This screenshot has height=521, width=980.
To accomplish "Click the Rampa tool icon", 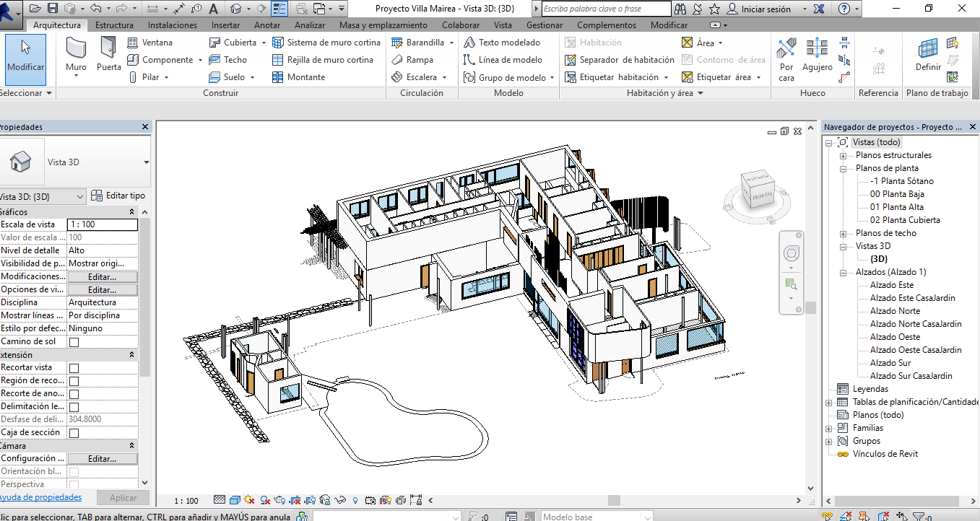I will click(x=397, y=60).
